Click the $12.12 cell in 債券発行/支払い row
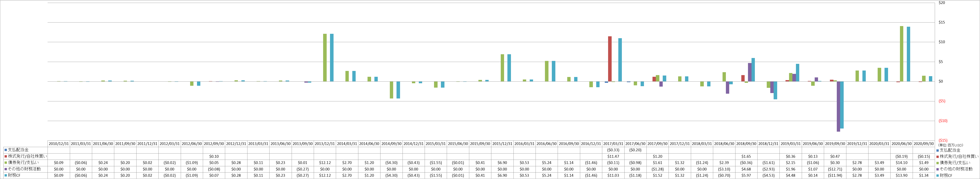 click(x=325, y=163)
